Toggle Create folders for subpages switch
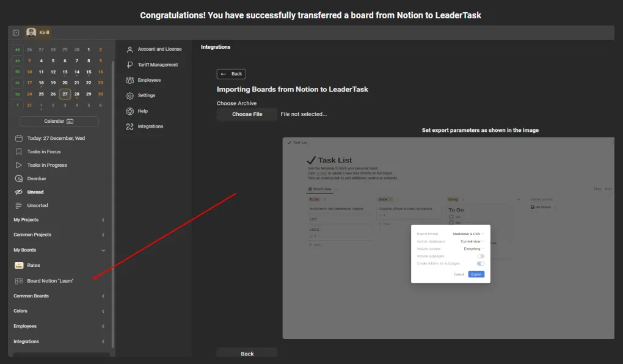 pos(481,264)
